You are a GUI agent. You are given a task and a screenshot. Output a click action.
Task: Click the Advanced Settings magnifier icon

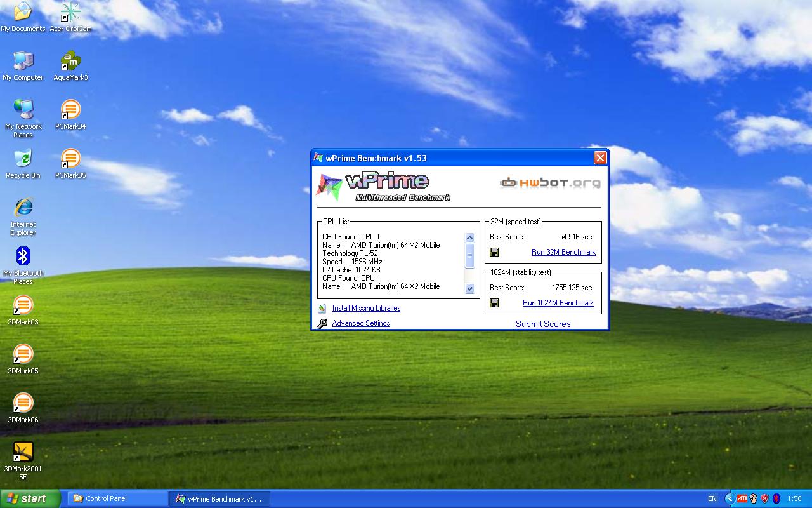click(322, 323)
